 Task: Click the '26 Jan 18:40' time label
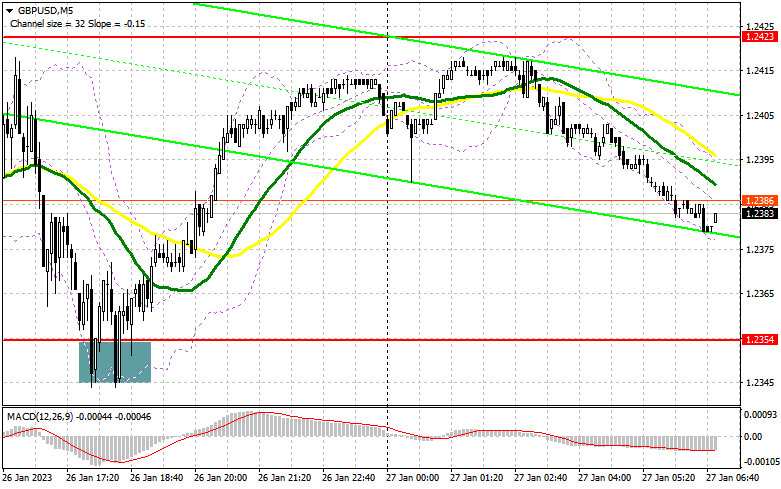coord(156,478)
